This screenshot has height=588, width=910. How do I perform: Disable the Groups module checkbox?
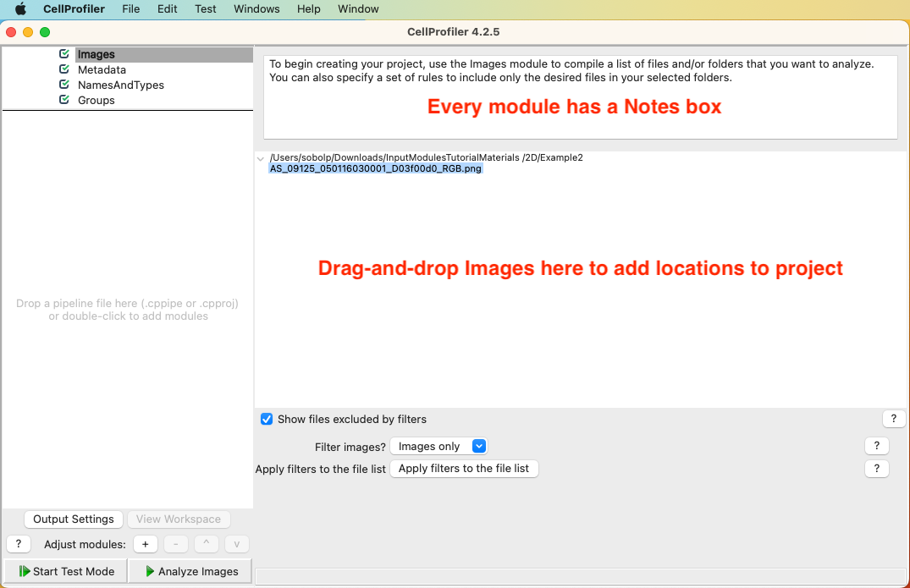[x=63, y=100]
